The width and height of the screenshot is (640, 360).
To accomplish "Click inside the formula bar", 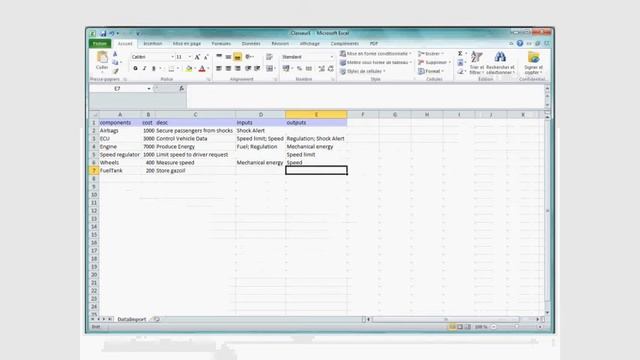I will pyautogui.click(x=365, y=96).
